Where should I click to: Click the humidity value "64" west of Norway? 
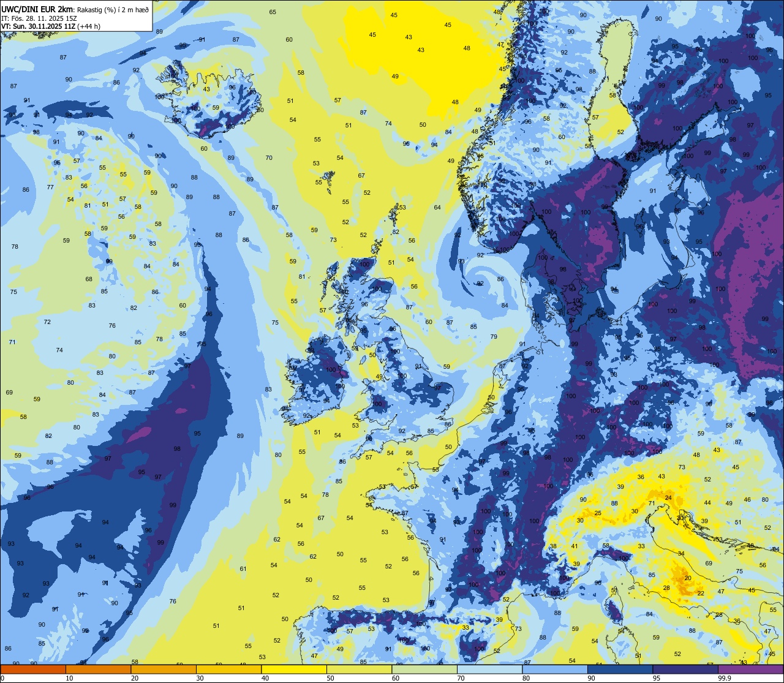tap(437, 208)
